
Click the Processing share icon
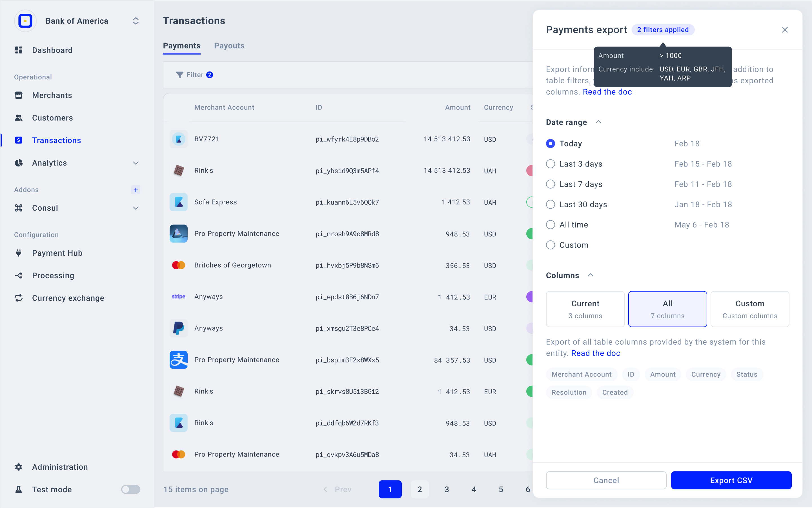coord(19,275)
